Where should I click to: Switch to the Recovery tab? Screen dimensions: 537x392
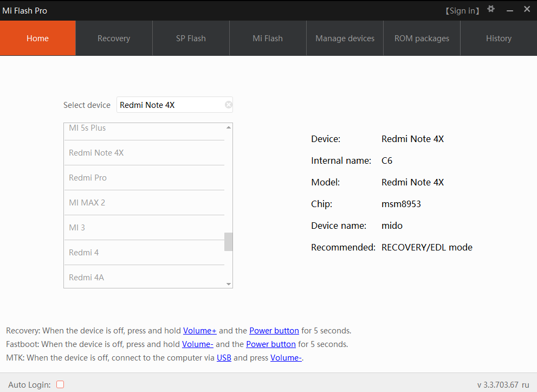114,38
